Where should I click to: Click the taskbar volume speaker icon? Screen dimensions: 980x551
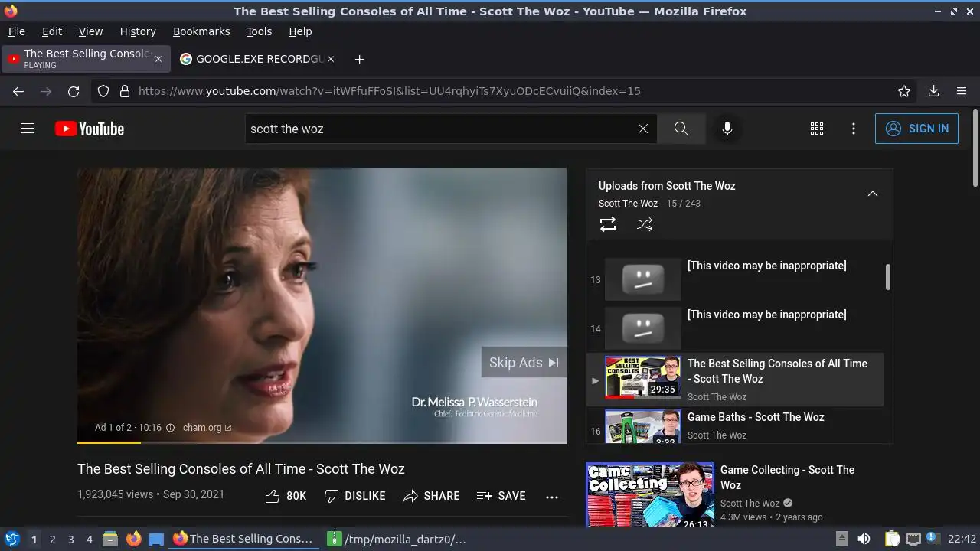point(864,539)
